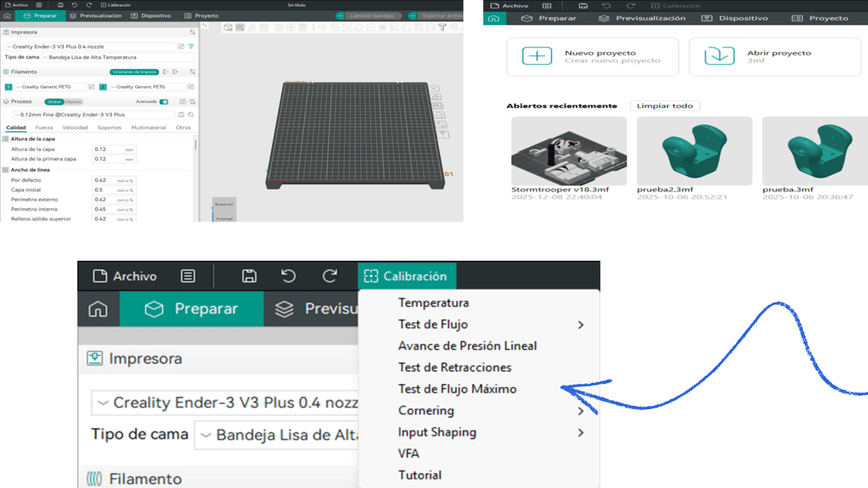Click the edit icon next to the filament 1 PETG preset
The width and height of the screenshot is (868, 488).
(x=92, y=87)
